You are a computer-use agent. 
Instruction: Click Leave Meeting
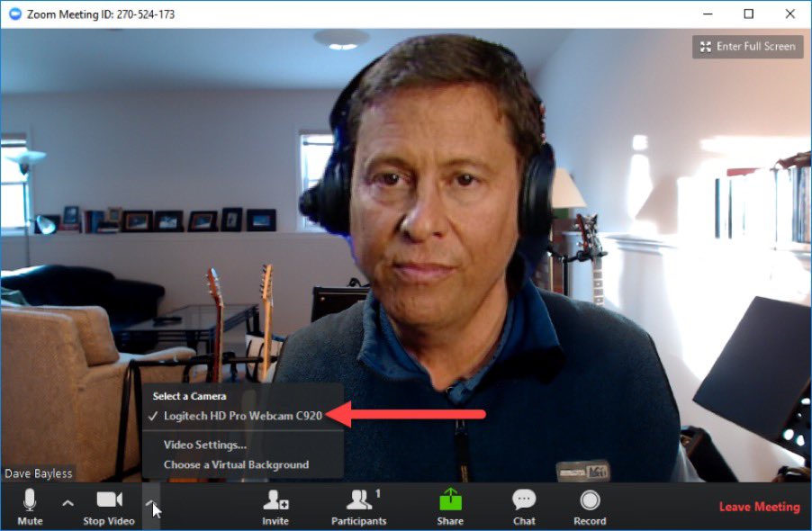[759, 507]
